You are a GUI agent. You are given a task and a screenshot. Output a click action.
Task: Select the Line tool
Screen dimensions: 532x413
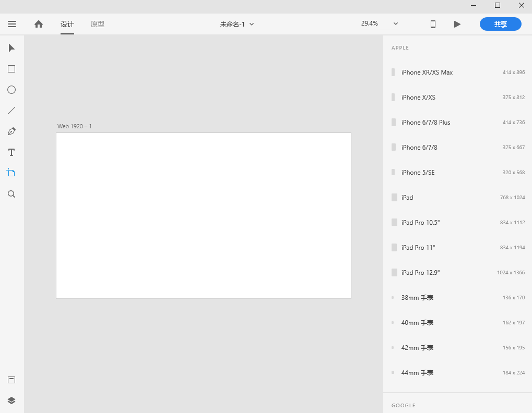11,111
